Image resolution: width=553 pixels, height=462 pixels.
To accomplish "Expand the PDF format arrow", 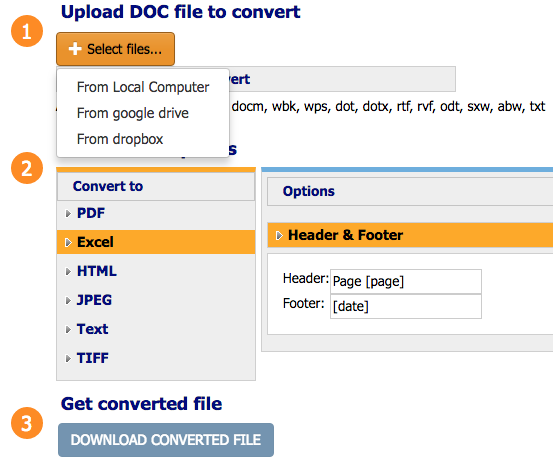I will 68,214.
